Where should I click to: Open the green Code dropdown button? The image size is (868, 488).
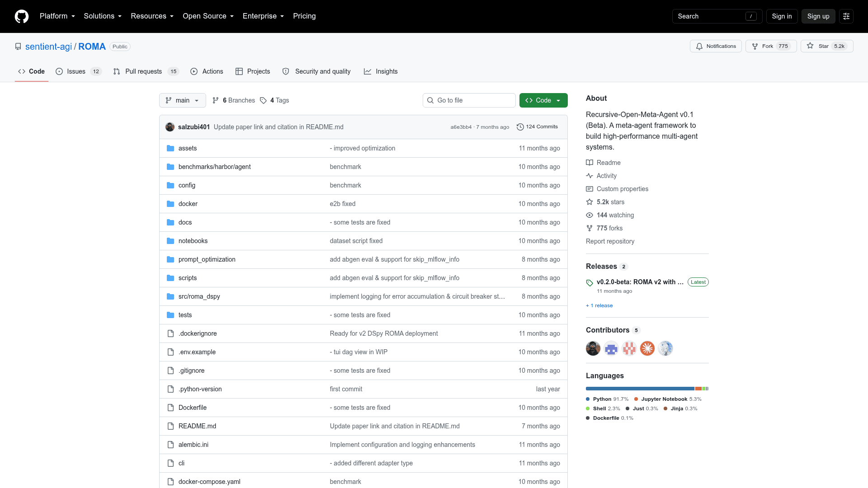click(543, 100)
